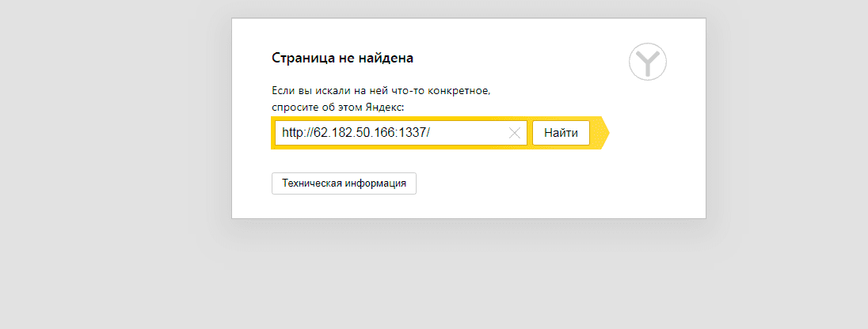Viewport: 868px width, 329px height.
Task: Click the line Если вы искали на ней что-то конкретное
Action: coord(382,91)
